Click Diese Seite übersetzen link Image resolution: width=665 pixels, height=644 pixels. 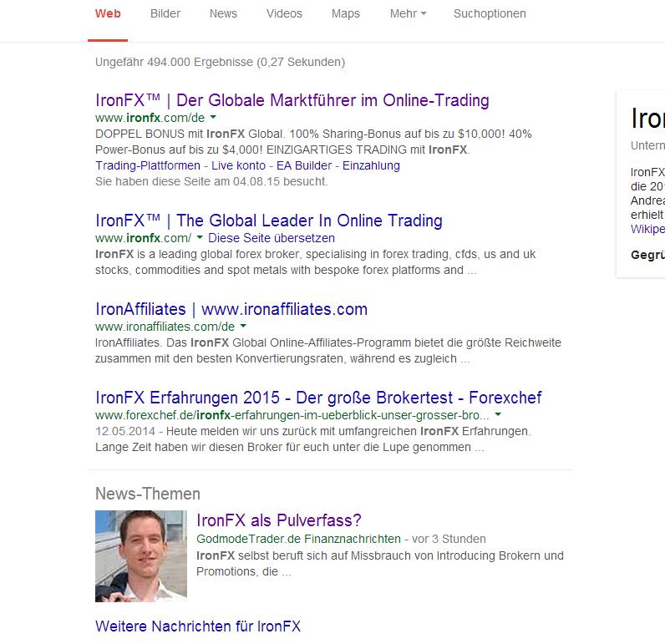[272, 238]
